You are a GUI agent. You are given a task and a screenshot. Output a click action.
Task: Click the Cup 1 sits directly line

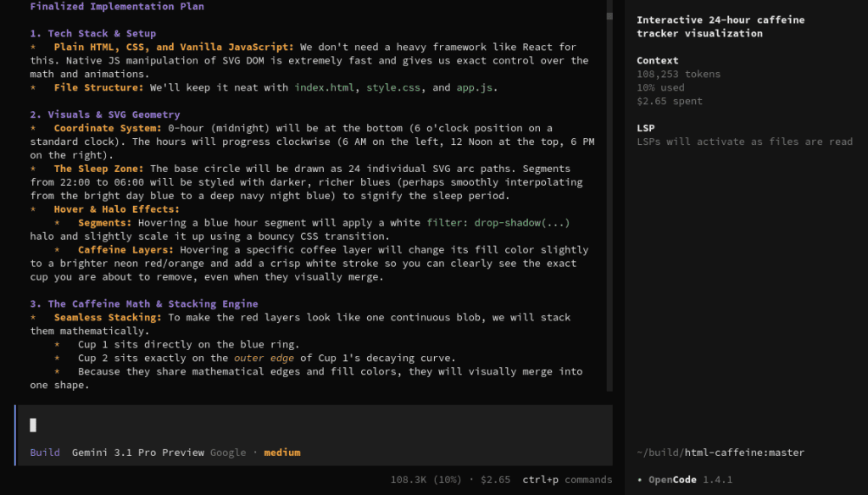[x=189, y=344]
